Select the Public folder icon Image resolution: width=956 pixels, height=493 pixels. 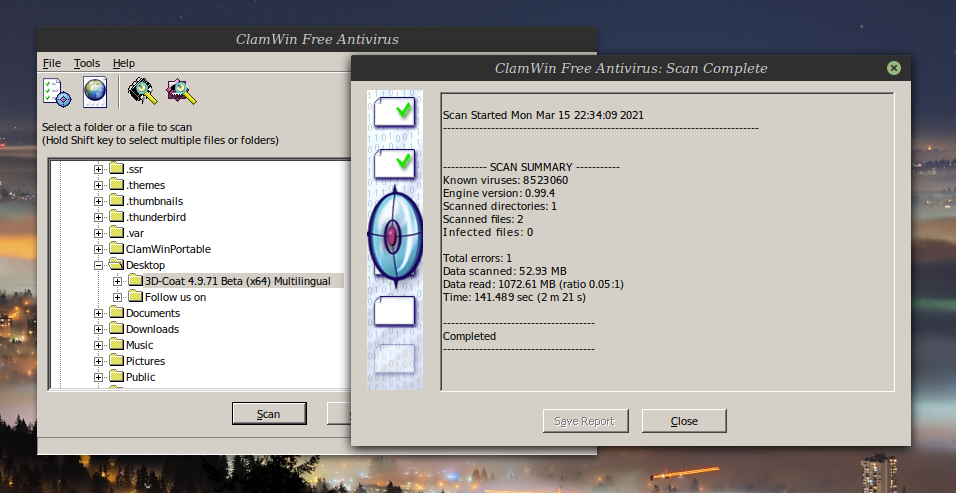116,377
